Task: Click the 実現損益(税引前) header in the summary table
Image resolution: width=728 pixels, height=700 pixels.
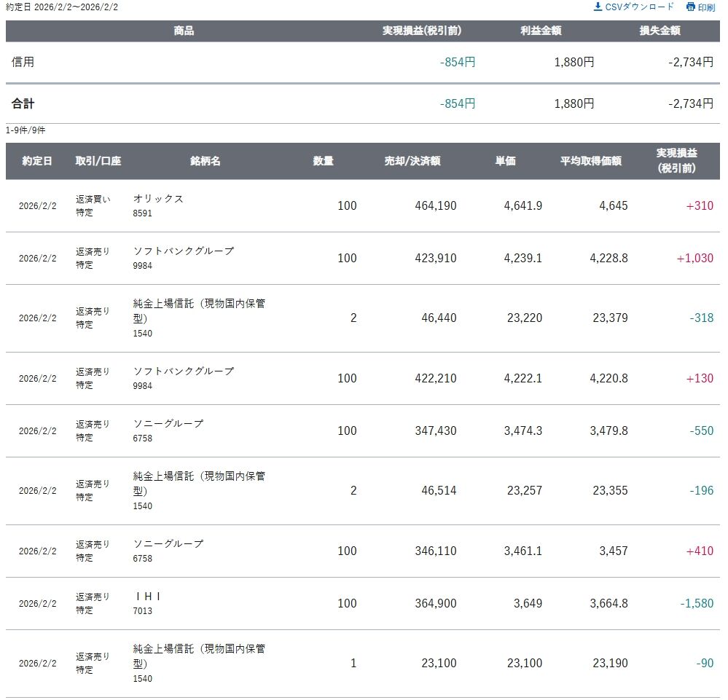Action: click(422, 31)
